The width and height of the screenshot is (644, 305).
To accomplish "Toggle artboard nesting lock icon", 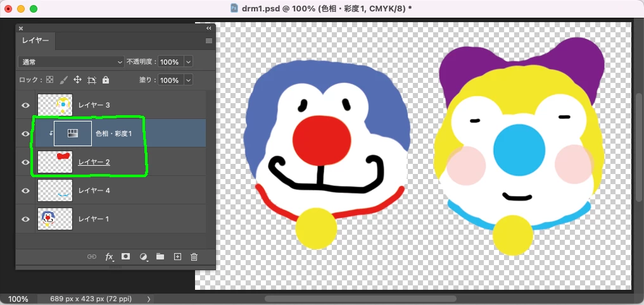I will [92, 80].
